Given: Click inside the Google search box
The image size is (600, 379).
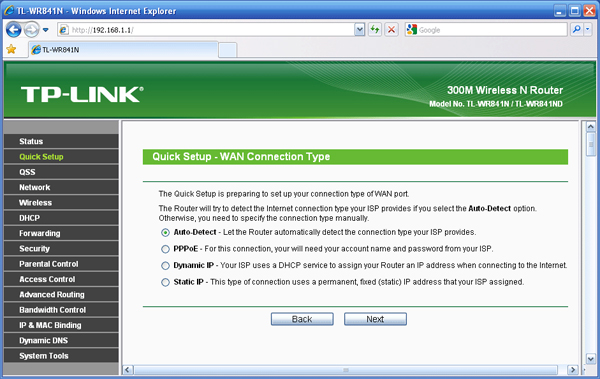Looking at the screenshot, I should point(492,29).
